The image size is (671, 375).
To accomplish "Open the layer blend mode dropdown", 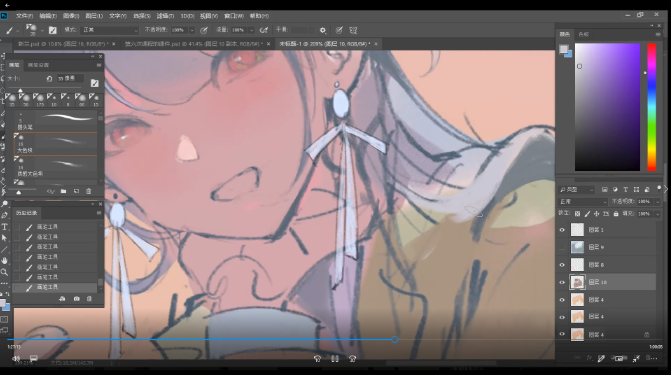I will [583, 201].
